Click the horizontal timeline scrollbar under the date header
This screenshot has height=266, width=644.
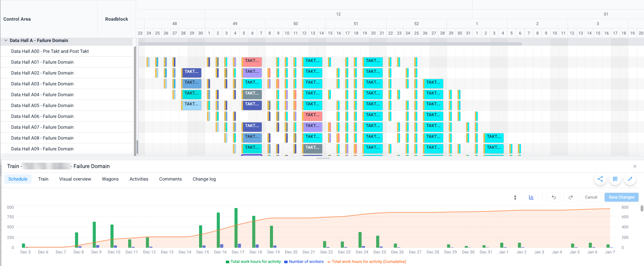(x=330, y=44)
